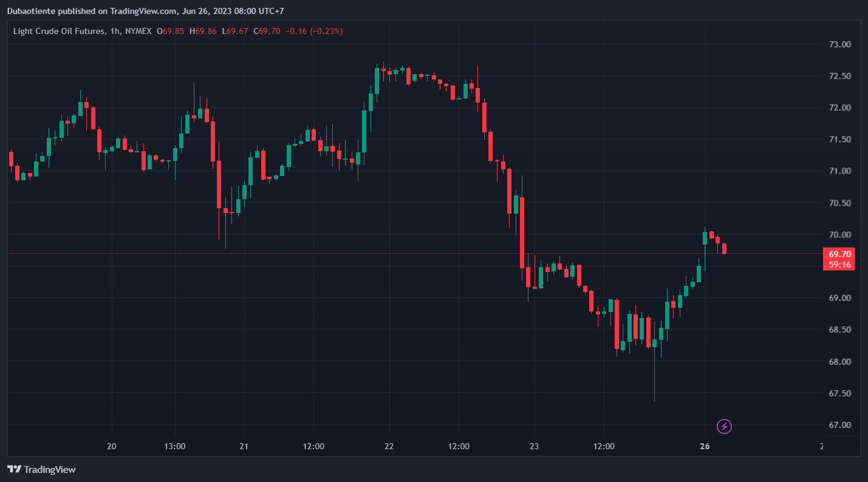Image resolution: width=868 pixels, height=482 pixels.
Task: Click the 67.00 price axis label
Action: point(840,425)
